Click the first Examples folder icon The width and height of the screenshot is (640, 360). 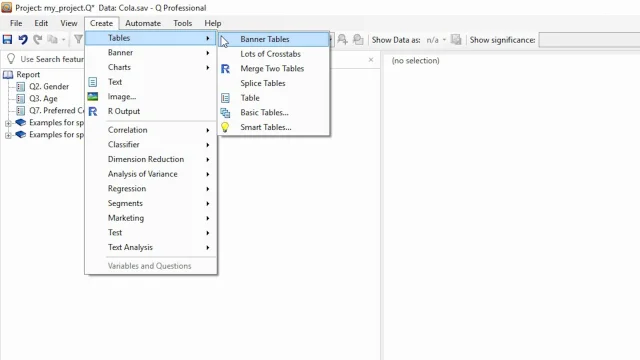[x=20, y=122]
